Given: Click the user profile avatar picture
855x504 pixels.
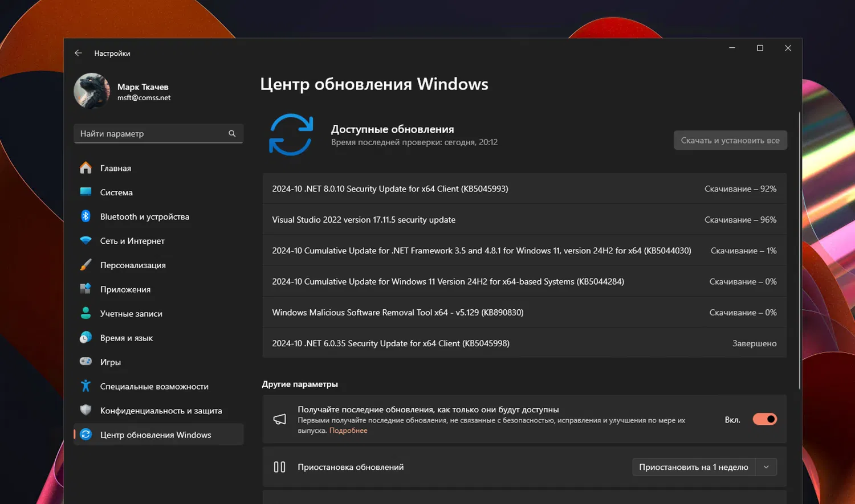Looking at the screenshot, I should [92, 91].
